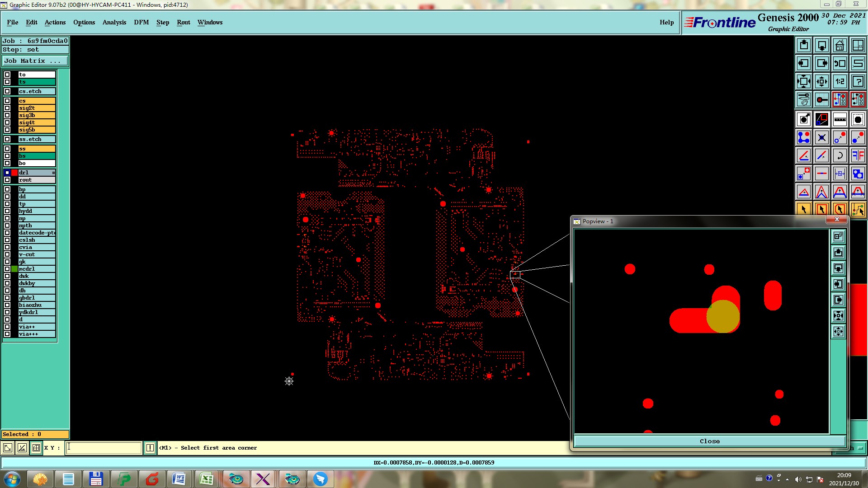The height and width of the screenshot is (488, 868).
Task: Click the 1:2 zoom scale icon
Action: [840, 81]
